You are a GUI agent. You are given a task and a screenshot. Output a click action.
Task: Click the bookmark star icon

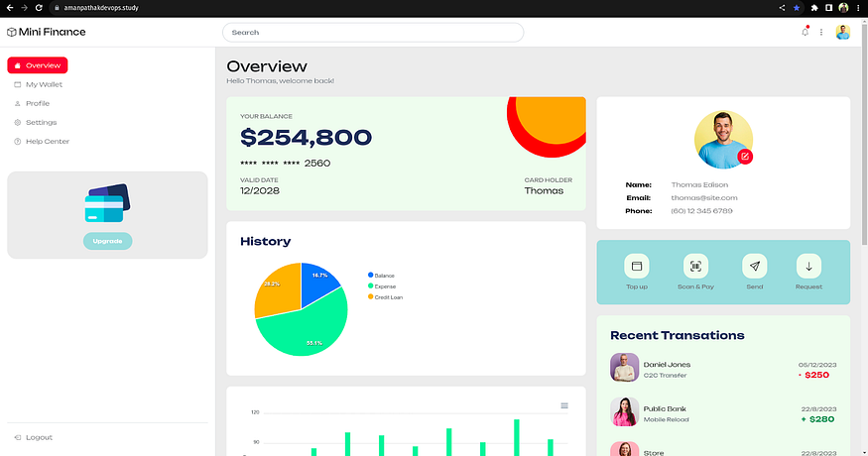[797, 8]
